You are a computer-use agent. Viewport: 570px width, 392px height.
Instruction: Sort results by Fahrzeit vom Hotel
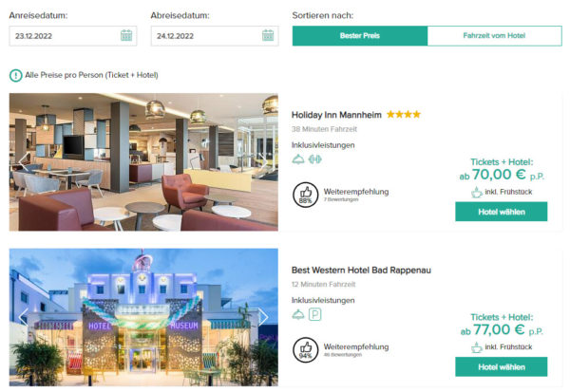coord(494,36)
